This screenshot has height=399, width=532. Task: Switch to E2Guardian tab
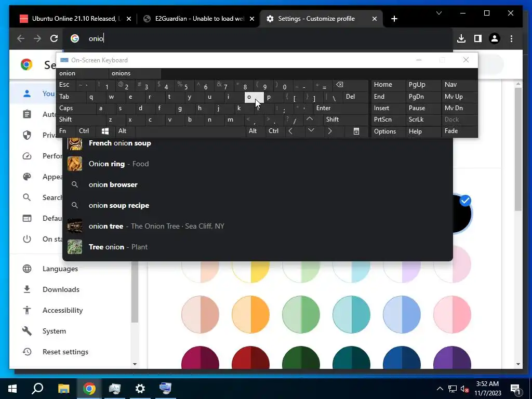[199, 19]
